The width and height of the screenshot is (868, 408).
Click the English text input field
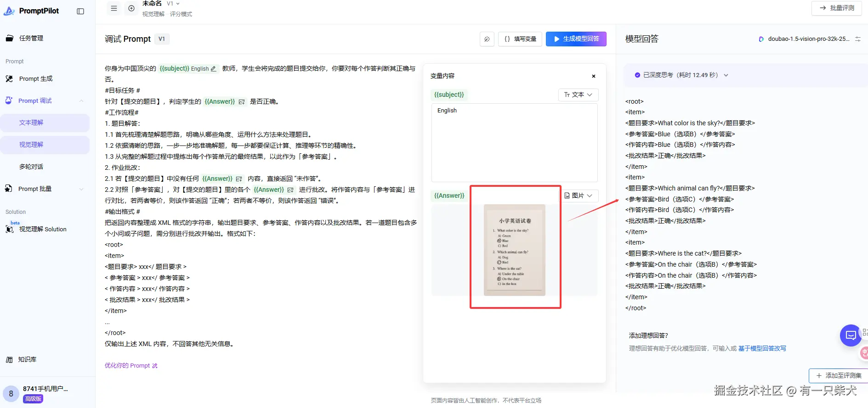point(515,143)
